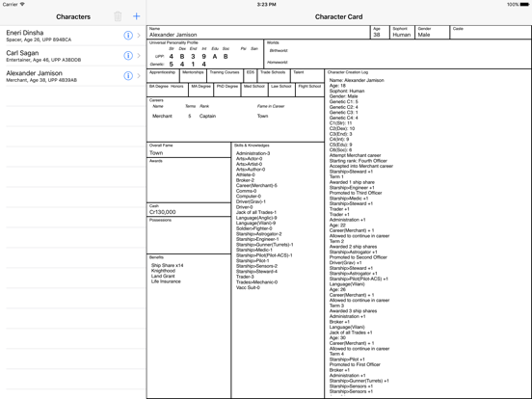Click the Talent box
The width and height of the screenshot is (532, 399).
307,76
